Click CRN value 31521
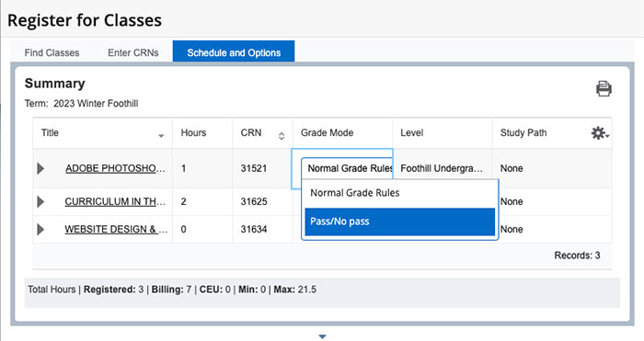This screenshot has width=644, height=341. [254, 168]
